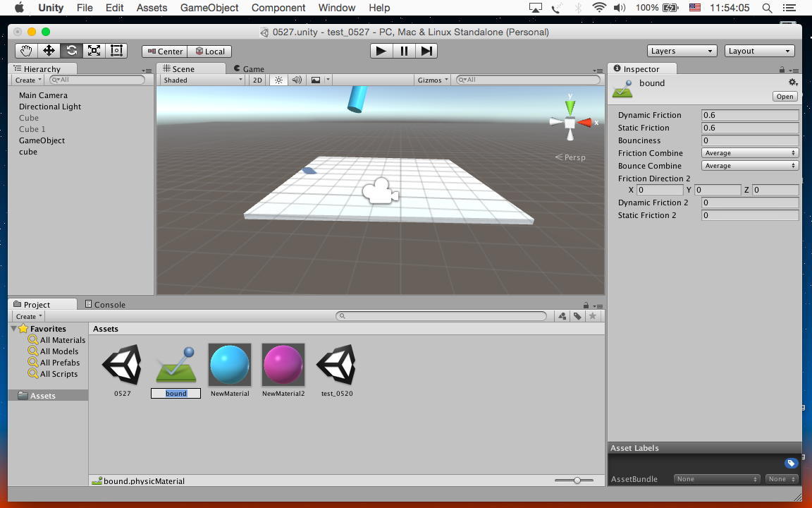This screenshot has width=812, height=508.
Task: Open the AssetBundle name dropdown
Action: (717, 479)
